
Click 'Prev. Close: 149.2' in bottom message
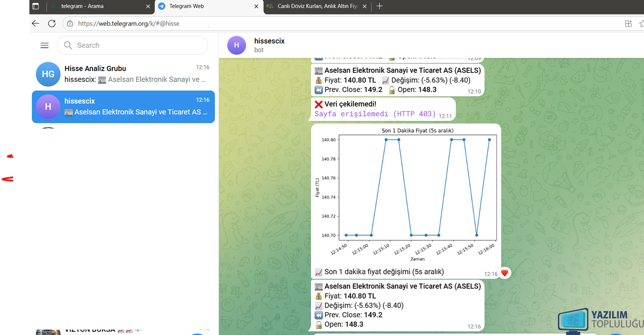tap(353, 315)
